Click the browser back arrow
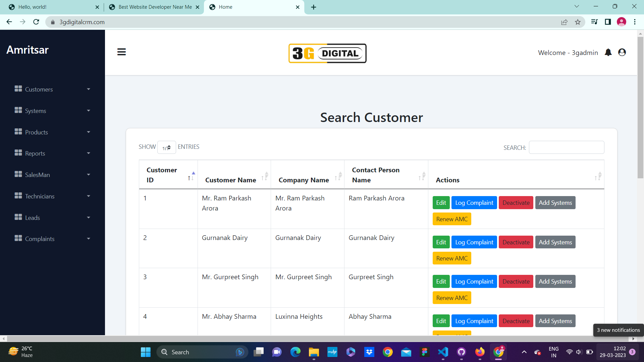644x362 pixels. (x=9, y=22)
